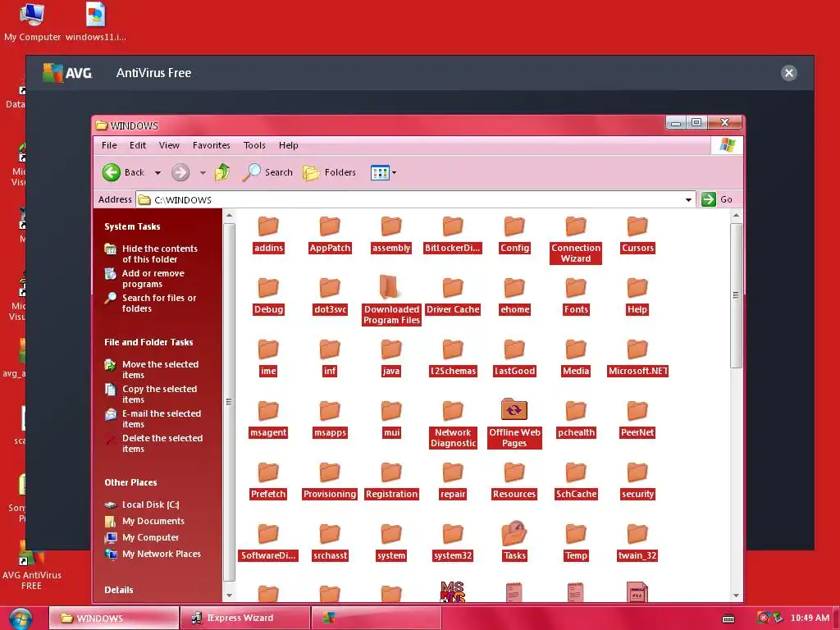Click the Forward arrow icon in toolbar

(x=180, y=172)
